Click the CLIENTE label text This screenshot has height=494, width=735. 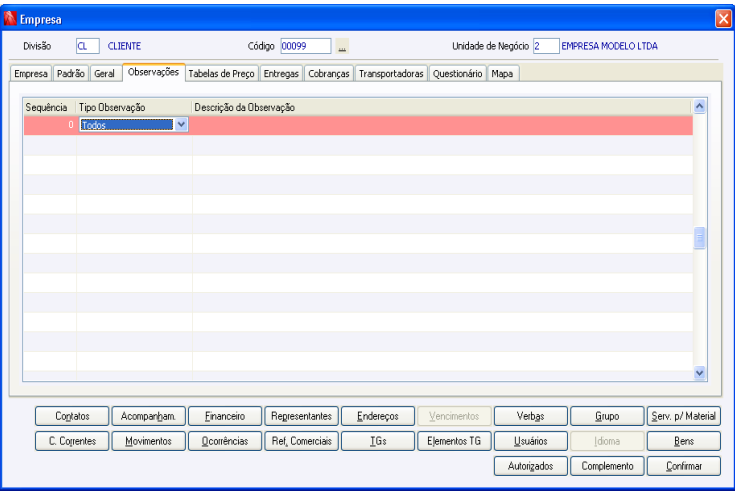tap(124, 46)
